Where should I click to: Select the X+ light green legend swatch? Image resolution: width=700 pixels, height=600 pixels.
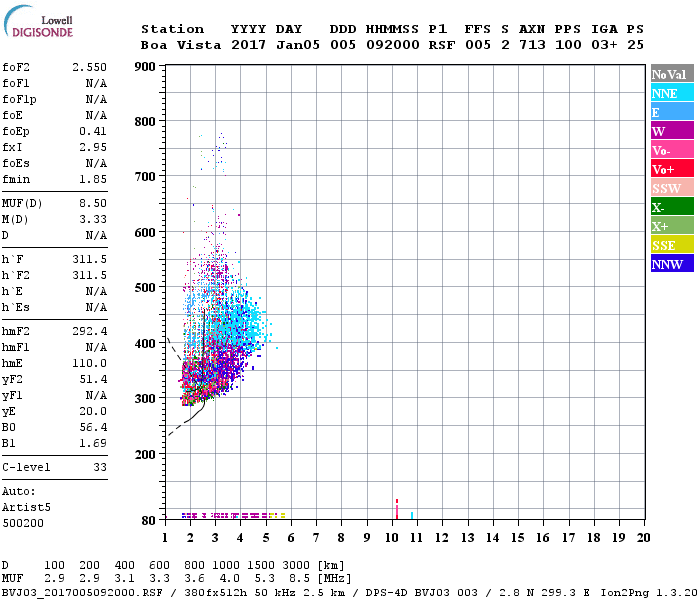pyautogui.click(x=672, y=226)
